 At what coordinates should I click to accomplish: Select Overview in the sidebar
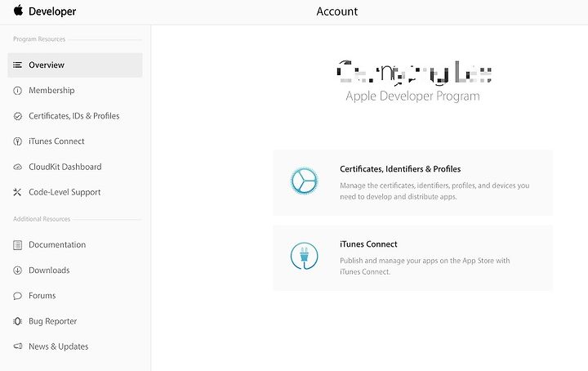tap(75, 65)
